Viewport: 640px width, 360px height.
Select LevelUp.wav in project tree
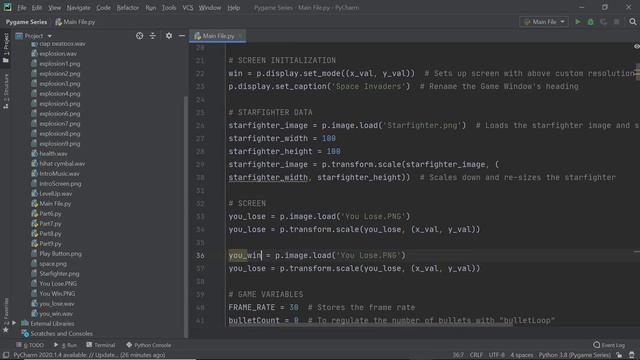pyautogui.click(x=56, y=193)
